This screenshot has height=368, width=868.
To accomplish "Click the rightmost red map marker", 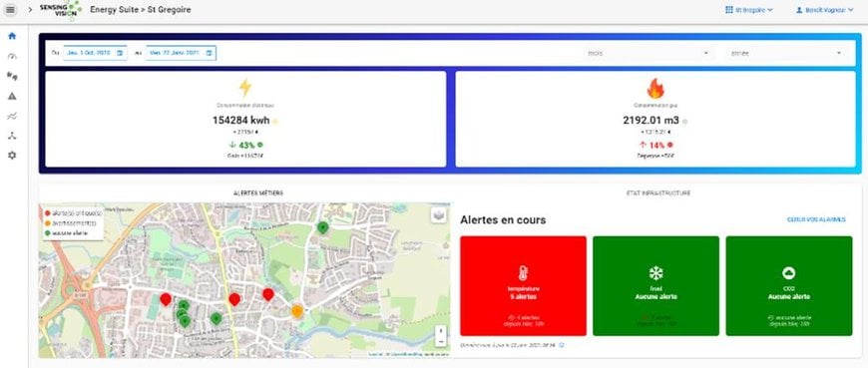I will [x=268, y=294].
